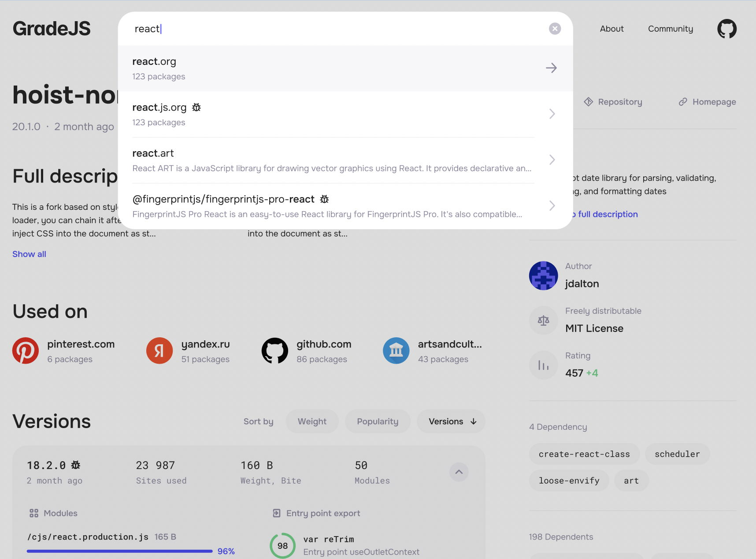Open the Homepage link
The width and height of the screenshot is (756, 559).
(x=707, y=102)
